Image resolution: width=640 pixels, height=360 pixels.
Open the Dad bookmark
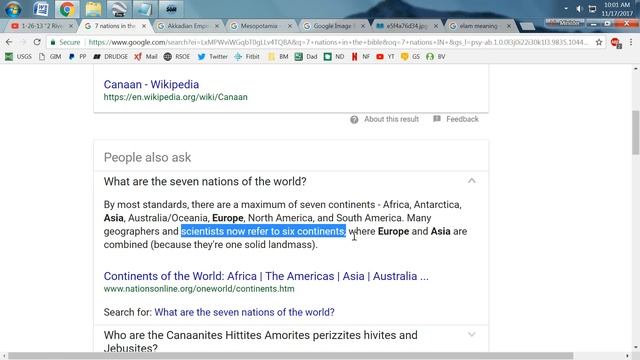tap(306, 57)
